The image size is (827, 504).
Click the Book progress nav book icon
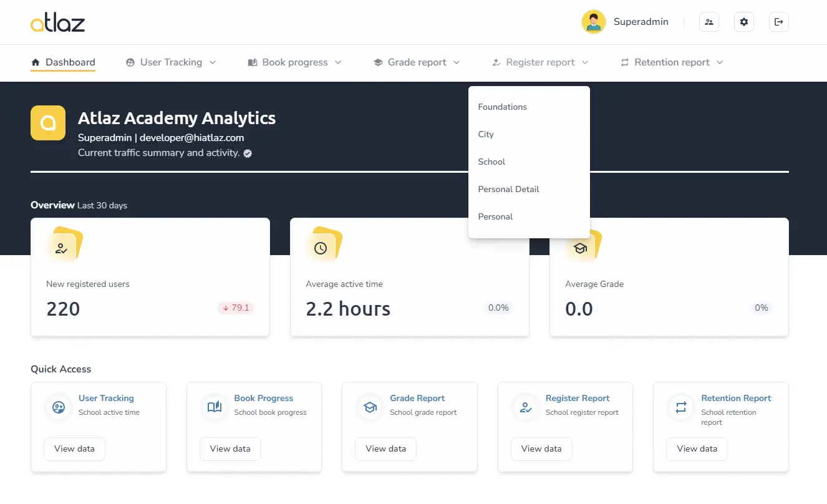pos(253,62)
